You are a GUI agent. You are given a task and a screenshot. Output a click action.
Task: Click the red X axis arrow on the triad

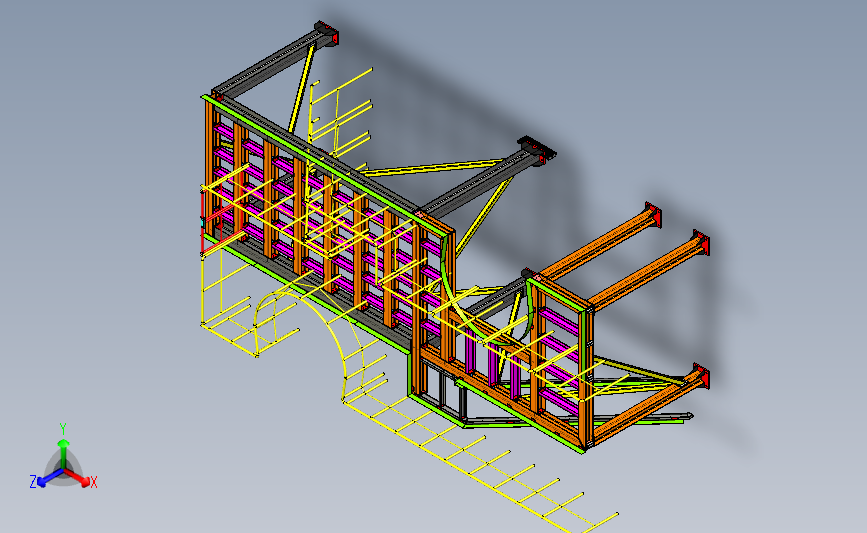(75, 477)
